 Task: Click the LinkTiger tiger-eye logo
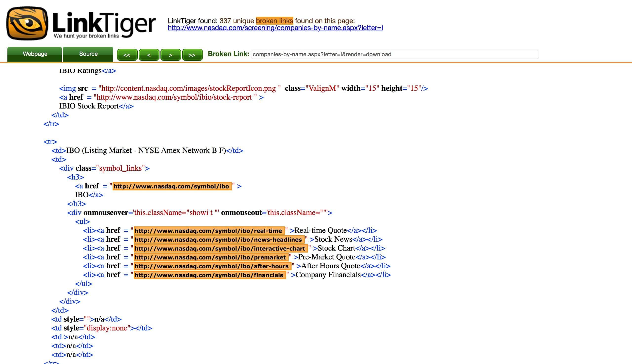point(27,23)
